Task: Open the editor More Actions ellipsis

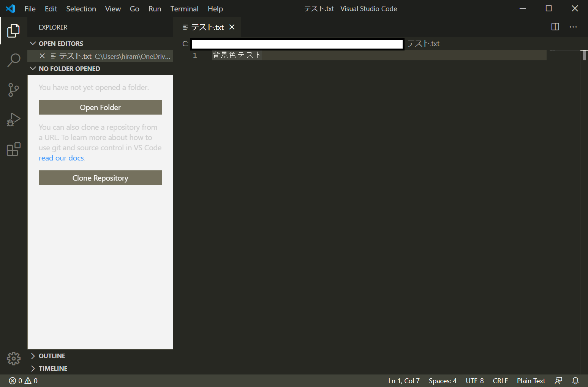Action: coord(573,27)
